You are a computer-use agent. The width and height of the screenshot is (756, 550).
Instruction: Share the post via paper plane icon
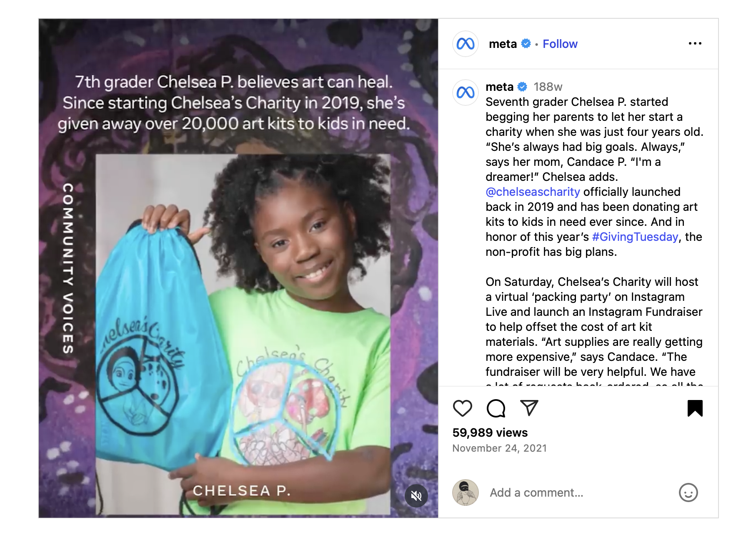(529, 407)
